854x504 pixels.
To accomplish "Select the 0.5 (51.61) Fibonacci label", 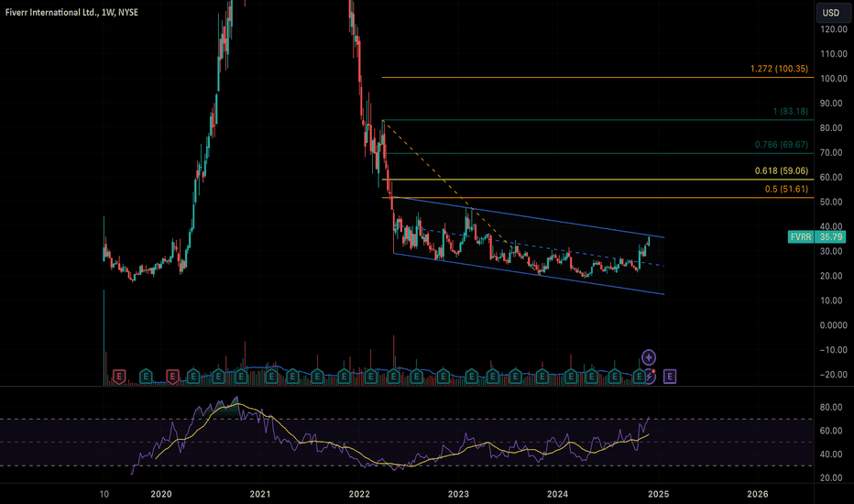I will click(786, 189).
